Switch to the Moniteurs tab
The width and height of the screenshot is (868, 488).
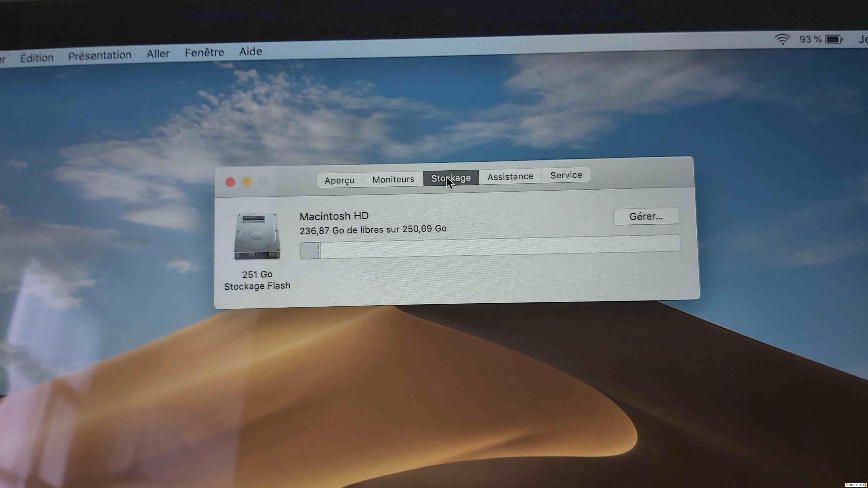pos(393,179)
